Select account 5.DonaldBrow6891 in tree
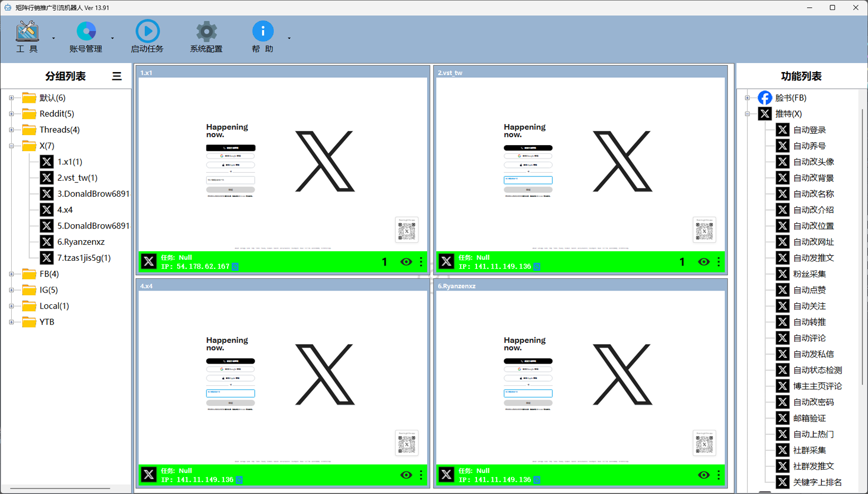The width and height of the screenshot is (868, 494). point(93,226)
